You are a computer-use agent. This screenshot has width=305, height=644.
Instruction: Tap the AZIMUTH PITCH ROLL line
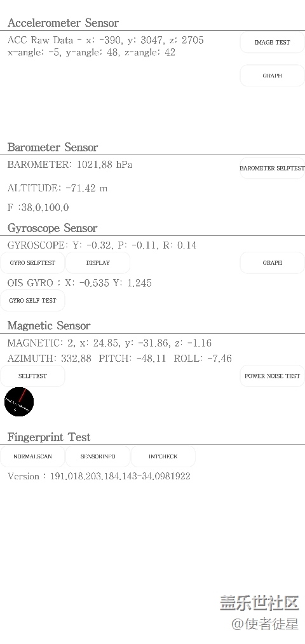pos(119,359)
